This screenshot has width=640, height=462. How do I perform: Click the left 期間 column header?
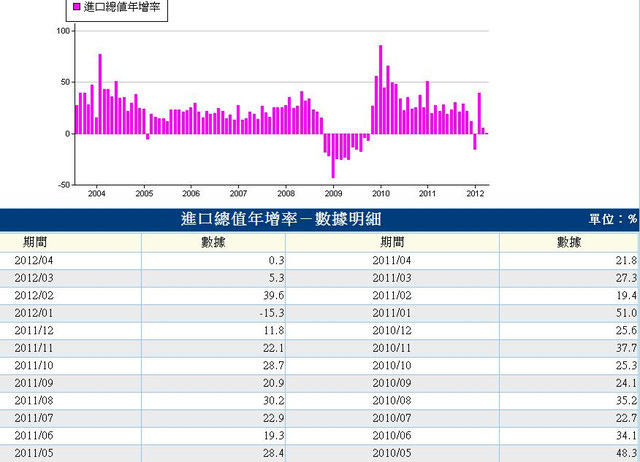point(35,242)
